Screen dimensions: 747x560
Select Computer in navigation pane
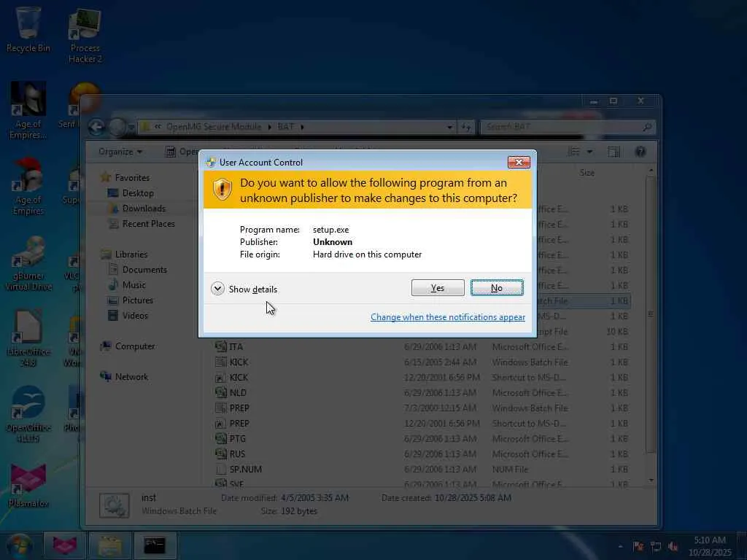(128, 346)
